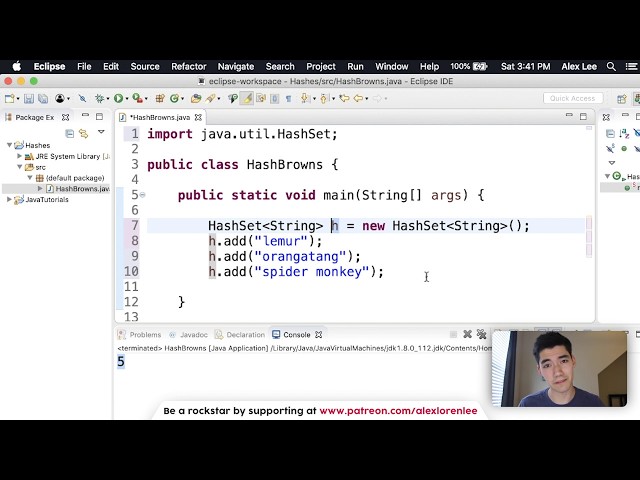Select the *HashBrowns.java editor tab
The height and width of the screenshot is (480, 640).
[160, 117]
